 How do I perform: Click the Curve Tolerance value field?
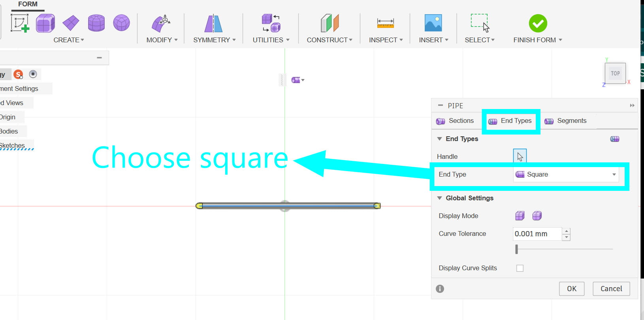537,234
